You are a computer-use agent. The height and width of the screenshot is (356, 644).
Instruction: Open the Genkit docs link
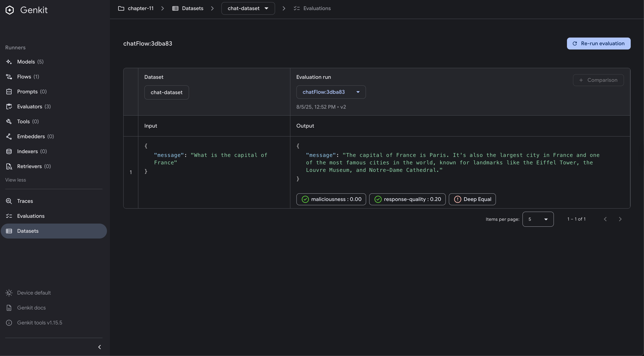(x=31, y=308)
